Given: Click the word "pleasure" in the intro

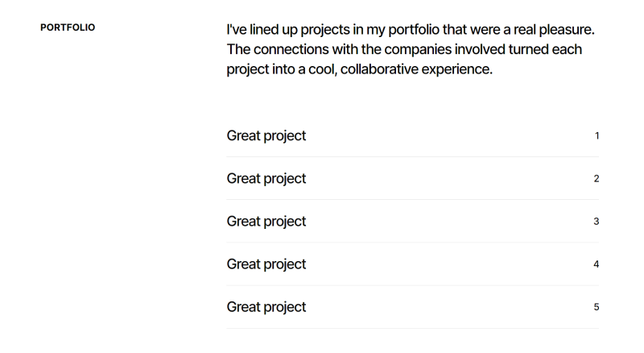Looking at the screenshot, I should click(x=565, y=30).
